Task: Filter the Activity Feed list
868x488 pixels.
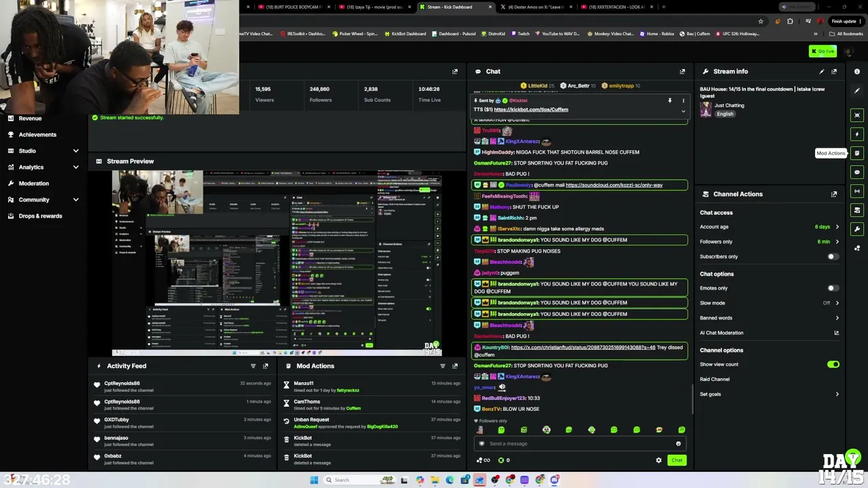Action: pos(253,366)
